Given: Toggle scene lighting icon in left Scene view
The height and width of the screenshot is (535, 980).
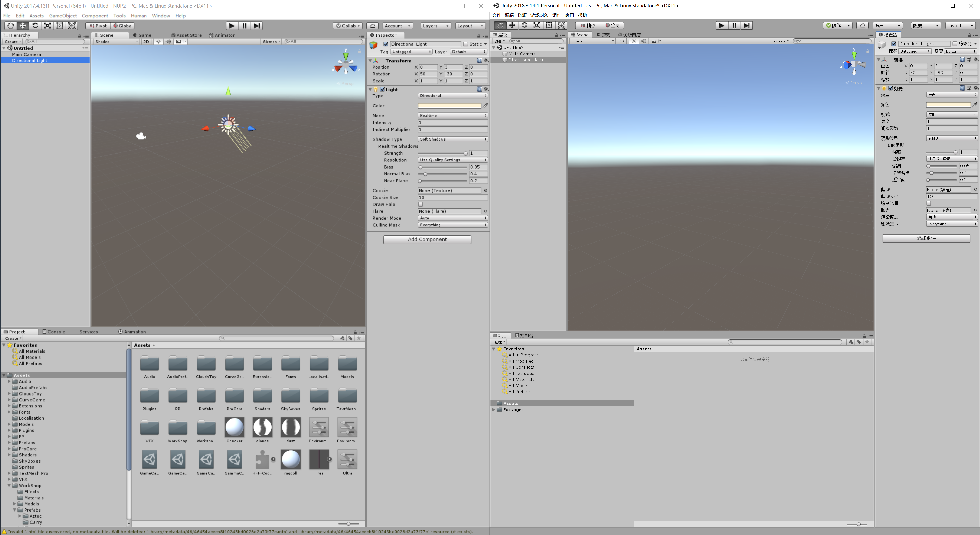Looking at the screenshot, I should (158, 42).
